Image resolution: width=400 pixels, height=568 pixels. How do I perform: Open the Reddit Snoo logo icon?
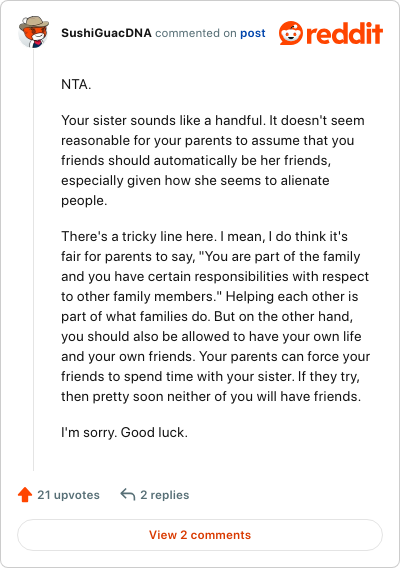point(291,33)
